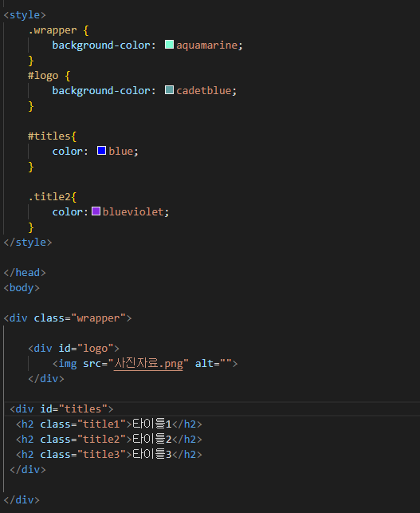Click the #logo selector text
The height and width of the screenshot is (513, 420).
[43, 76]
